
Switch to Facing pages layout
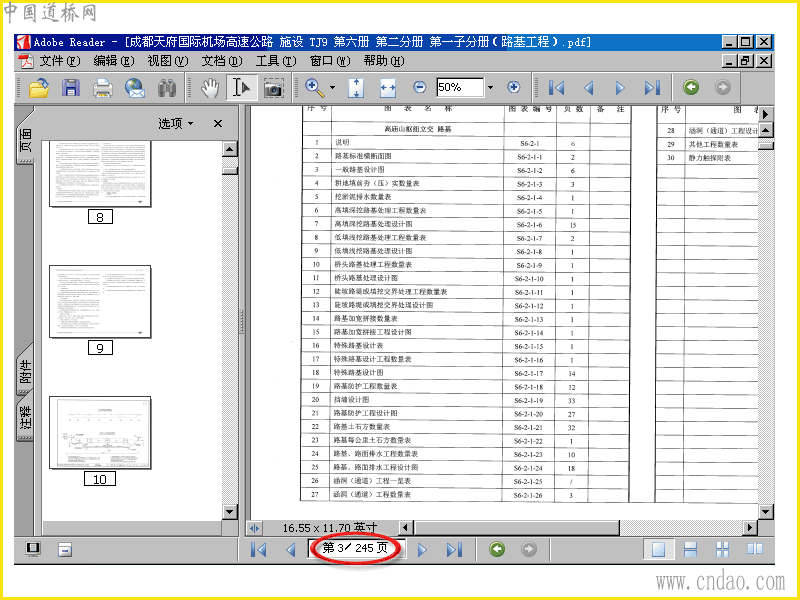click(x=755, y=549)
